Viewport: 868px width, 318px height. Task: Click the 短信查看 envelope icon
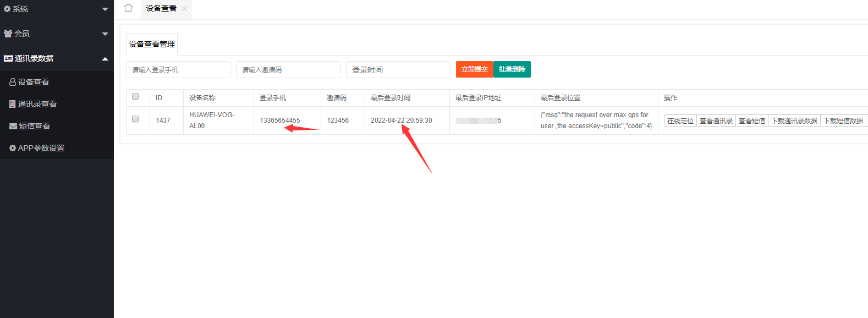point(13,126)
